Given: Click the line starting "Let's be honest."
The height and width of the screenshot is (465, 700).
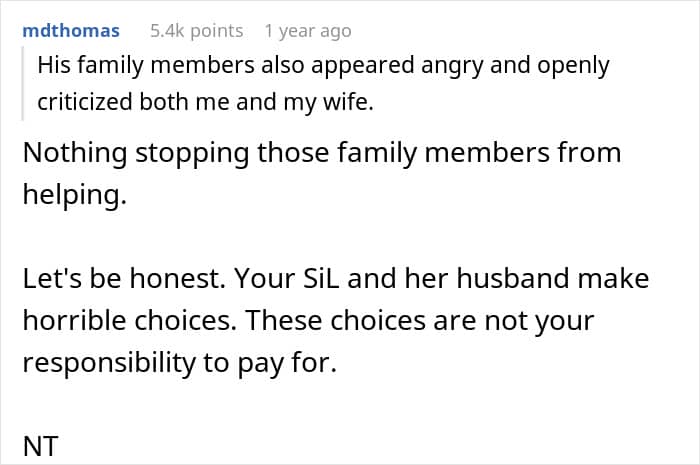Looking at the screenshot, I should [x=336, y=278].
